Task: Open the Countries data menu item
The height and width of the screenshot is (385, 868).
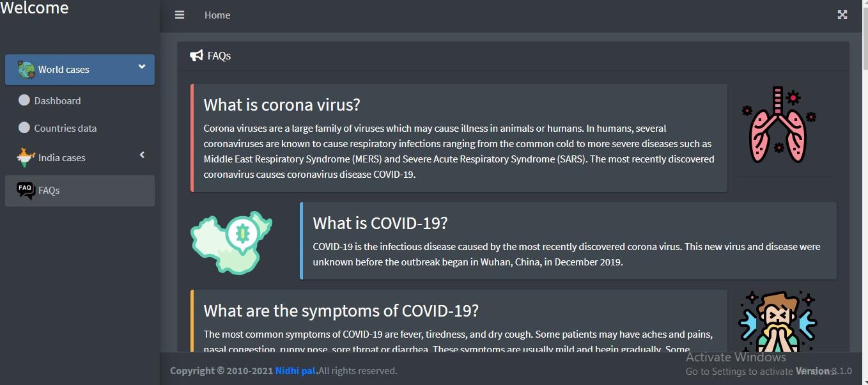Action: (65, 128)
